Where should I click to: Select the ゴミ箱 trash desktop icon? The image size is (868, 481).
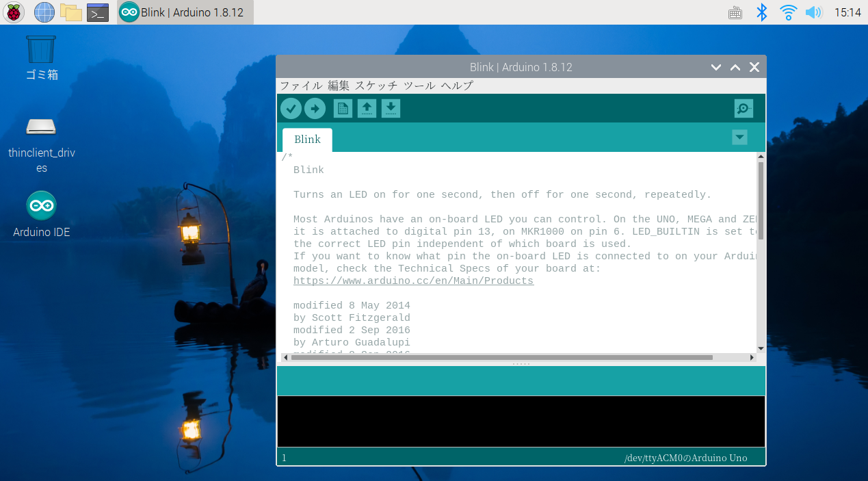pos(42,58)
